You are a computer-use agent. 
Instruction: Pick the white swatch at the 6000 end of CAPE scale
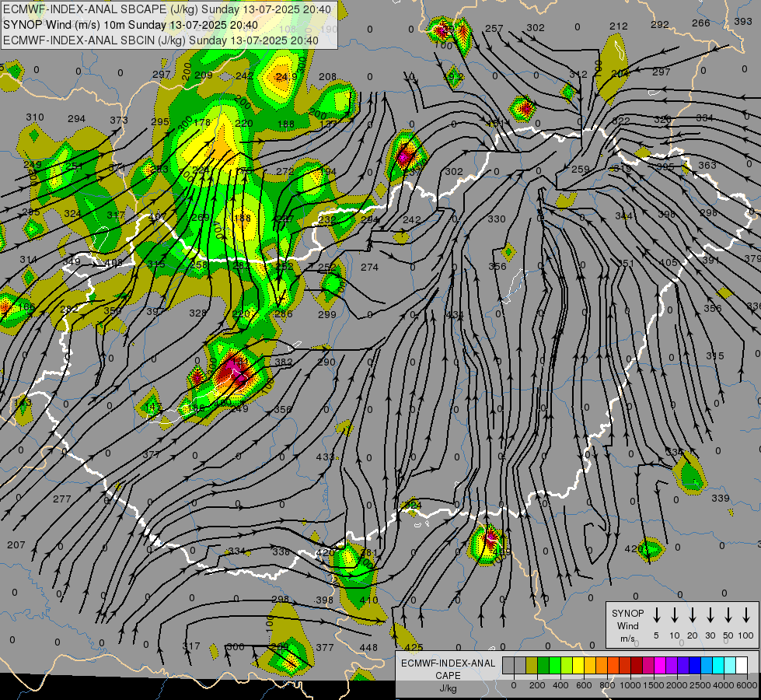[741, 665]
